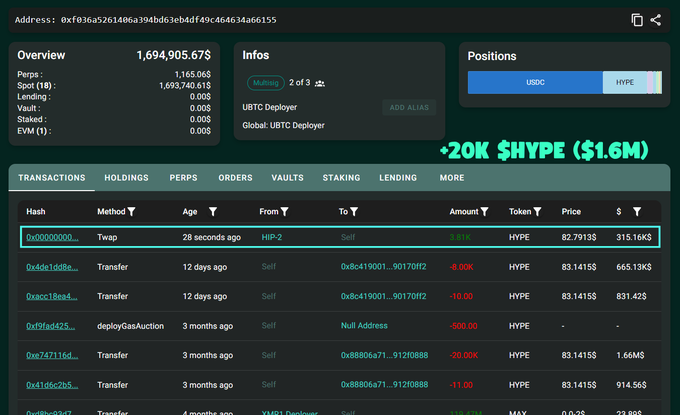Open recipient 0x88806a71...912f0888 on -11.00 row
The image size is (680, 415).
(x=384, y=385)
